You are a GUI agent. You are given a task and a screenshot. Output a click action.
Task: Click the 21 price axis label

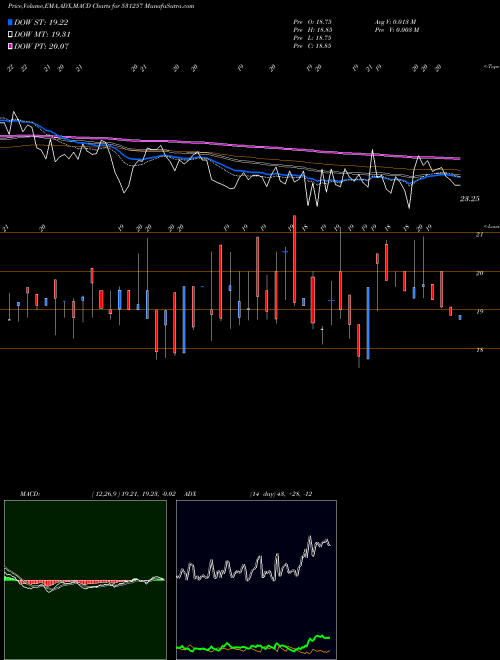pyautogui.click(x=479, y=235)
